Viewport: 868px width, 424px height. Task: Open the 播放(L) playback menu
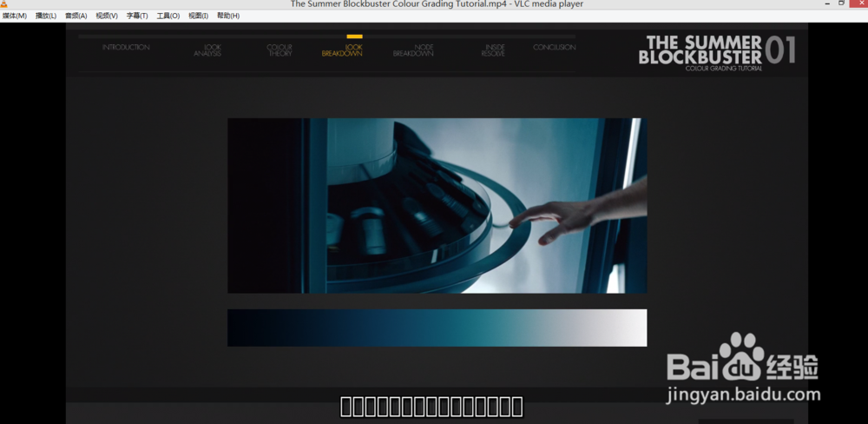click(x=46, y=16)
